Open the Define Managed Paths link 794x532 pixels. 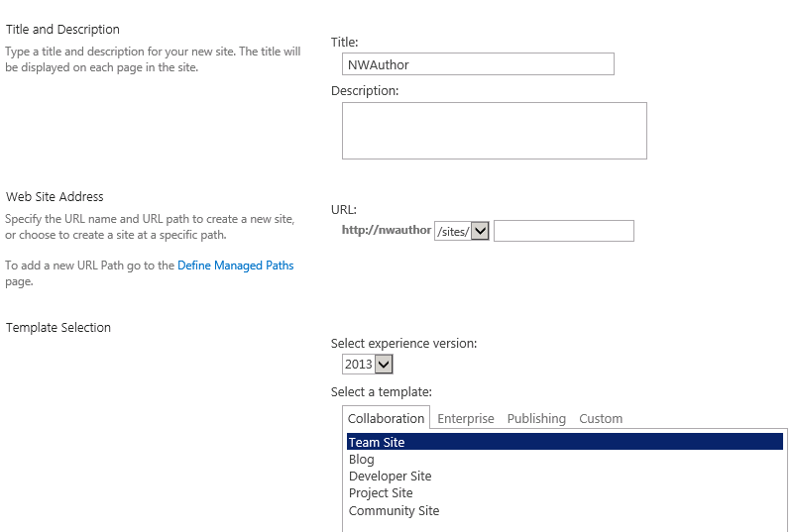point(236,266)
